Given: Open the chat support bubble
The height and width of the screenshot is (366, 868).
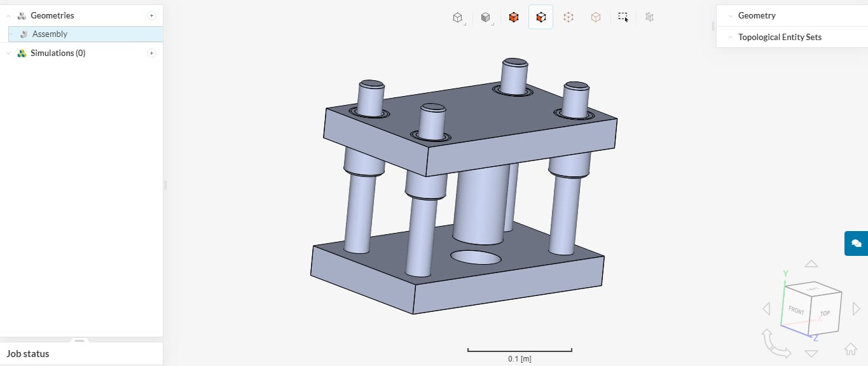Looking at the screenshot, I should pos(856,243).
